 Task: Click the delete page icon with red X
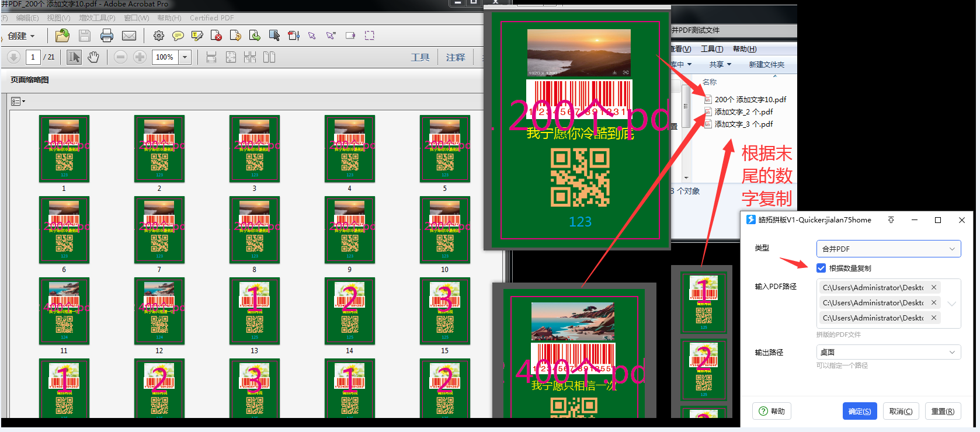coord(216,36)
